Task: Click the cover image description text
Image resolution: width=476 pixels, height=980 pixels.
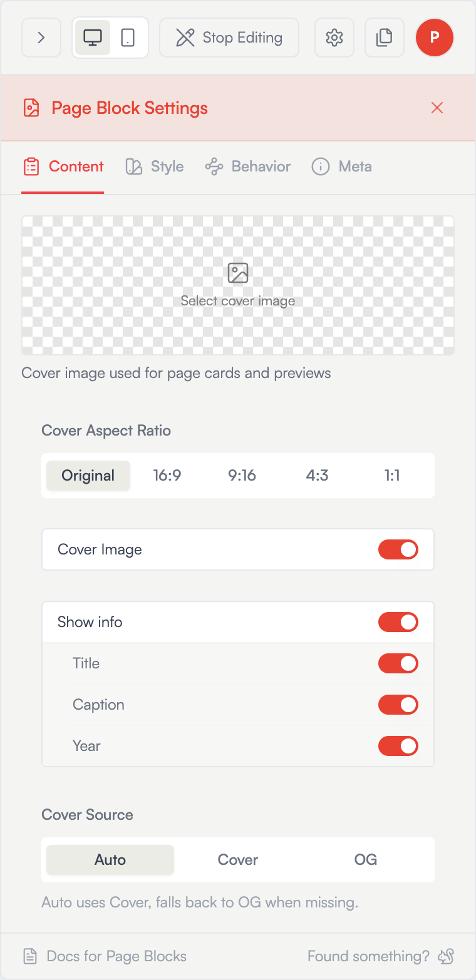Action: (176, 373)
